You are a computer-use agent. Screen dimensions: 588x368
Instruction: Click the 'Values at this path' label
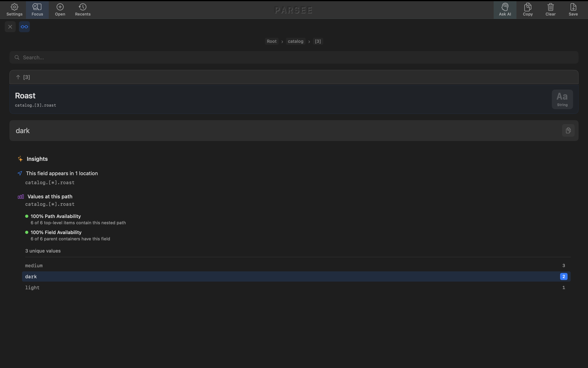coord(50,196)
